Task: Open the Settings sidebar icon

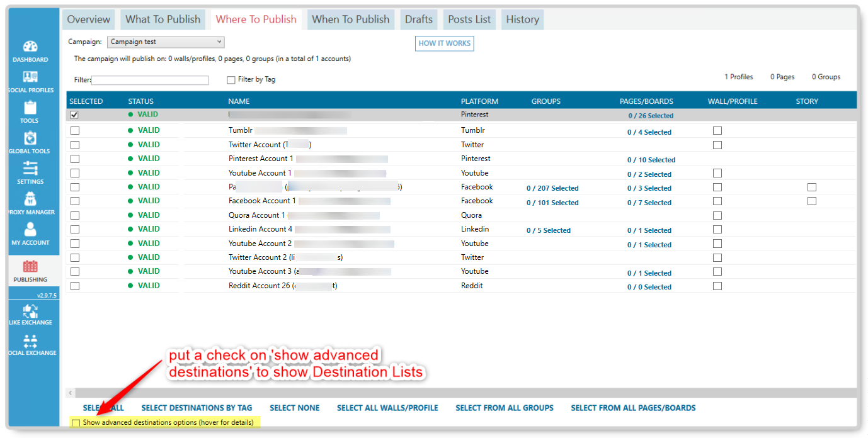Action: [30, 172]
